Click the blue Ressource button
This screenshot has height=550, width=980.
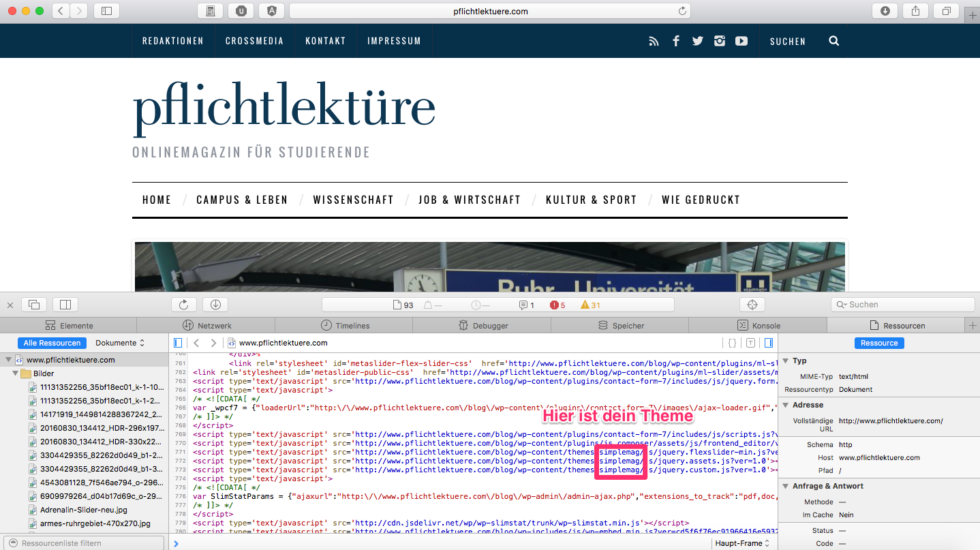879,343
